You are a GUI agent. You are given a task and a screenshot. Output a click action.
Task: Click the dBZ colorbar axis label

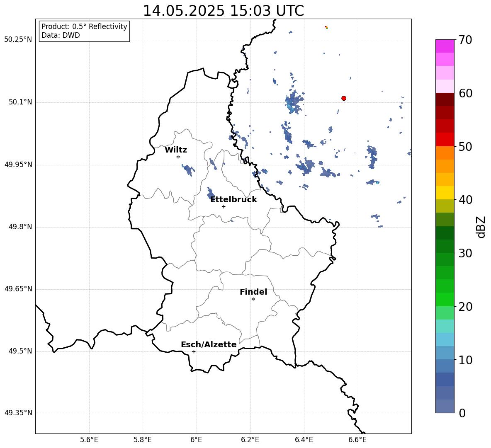pos(481,227)
